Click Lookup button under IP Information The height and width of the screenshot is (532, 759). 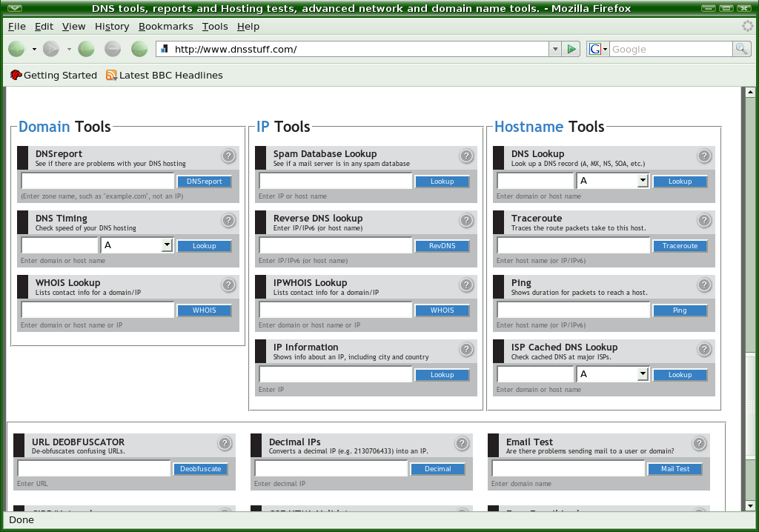tap(442, 374)
